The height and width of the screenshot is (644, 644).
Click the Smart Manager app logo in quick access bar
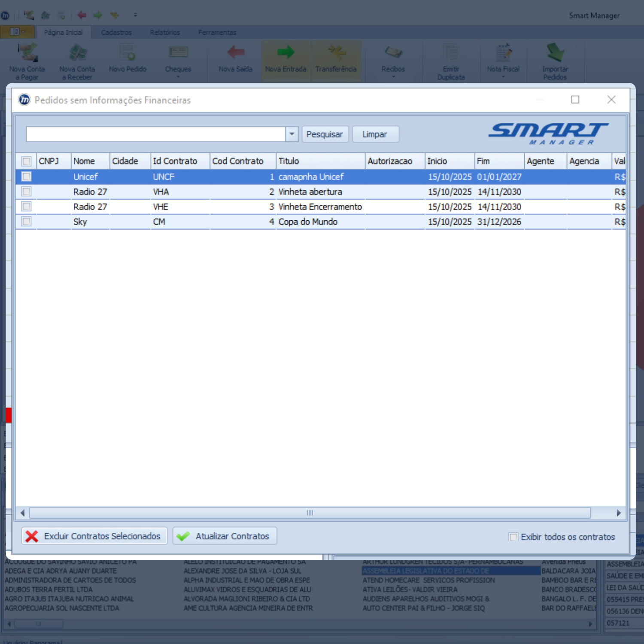tap(5, 15)
